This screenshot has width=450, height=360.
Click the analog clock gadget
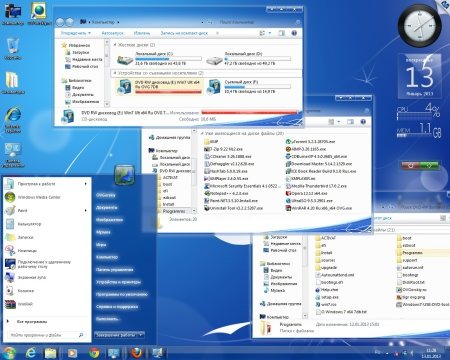(420, 25)
